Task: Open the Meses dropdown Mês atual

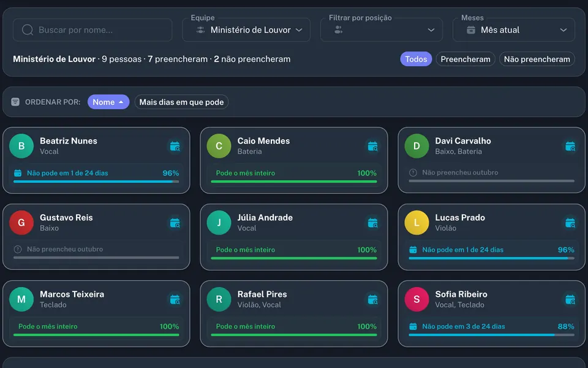Action: click(x=514, y=29)
